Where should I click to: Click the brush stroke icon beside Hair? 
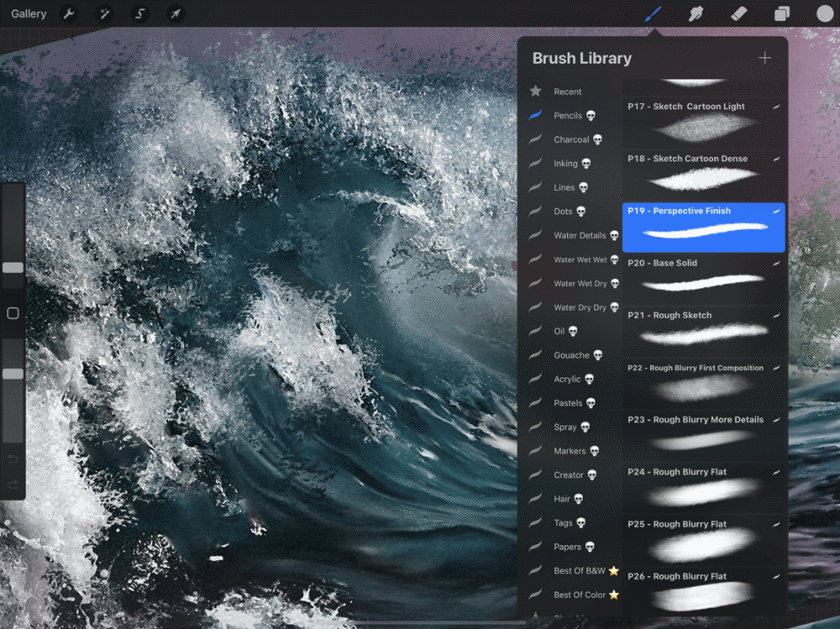point(535,498)
